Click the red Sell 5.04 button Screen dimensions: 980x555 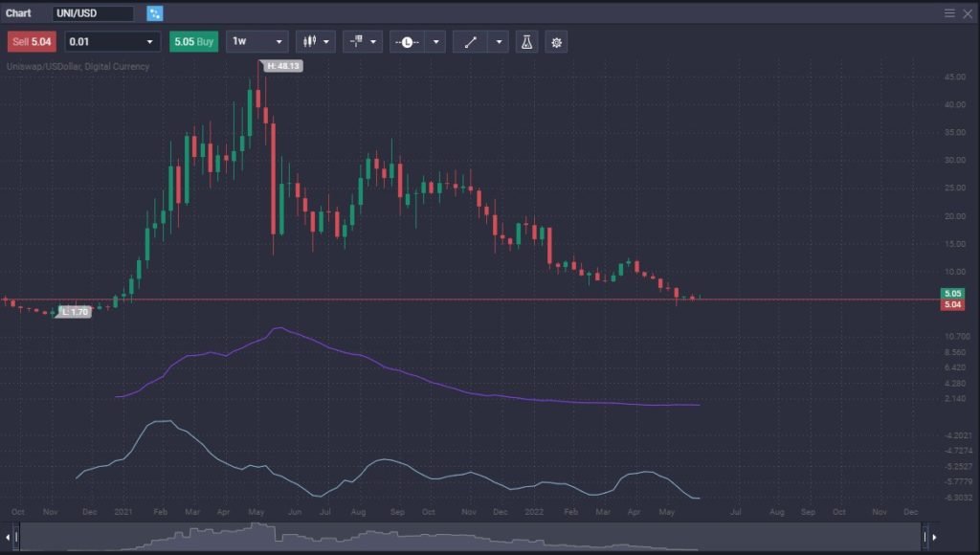(x=32, y=42)
